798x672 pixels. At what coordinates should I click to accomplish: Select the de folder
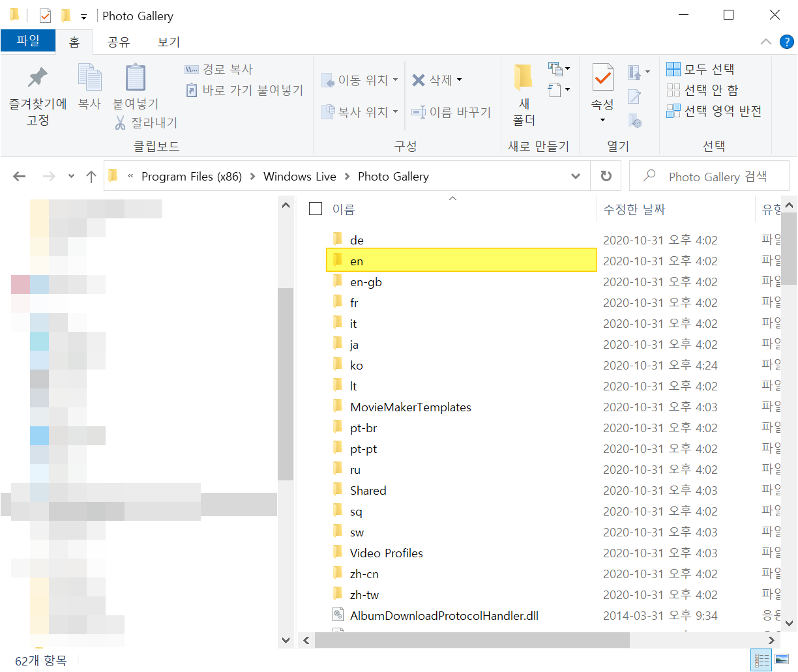tap(461, 240)
